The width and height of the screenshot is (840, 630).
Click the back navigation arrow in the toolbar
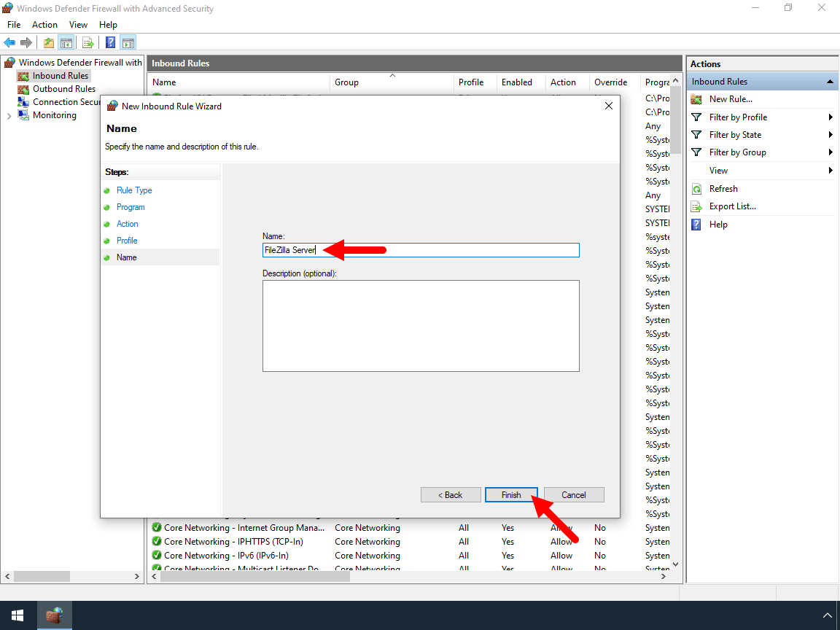(9, 42)
